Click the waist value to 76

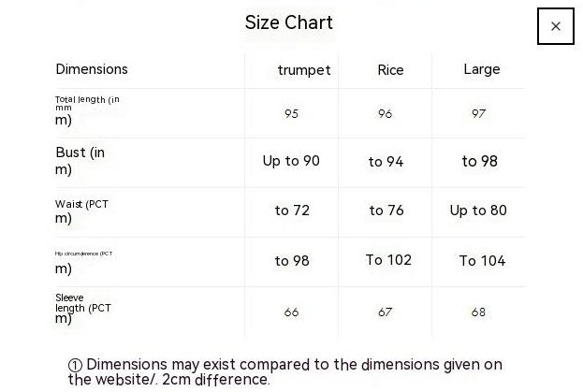[386, 211]
